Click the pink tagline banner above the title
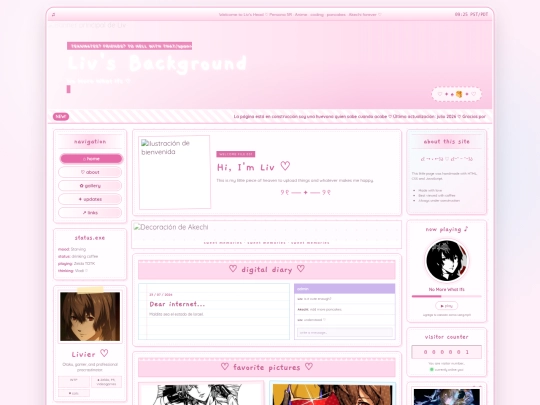Viewport: 540px width, 405px height. click(x=129, y=46)
